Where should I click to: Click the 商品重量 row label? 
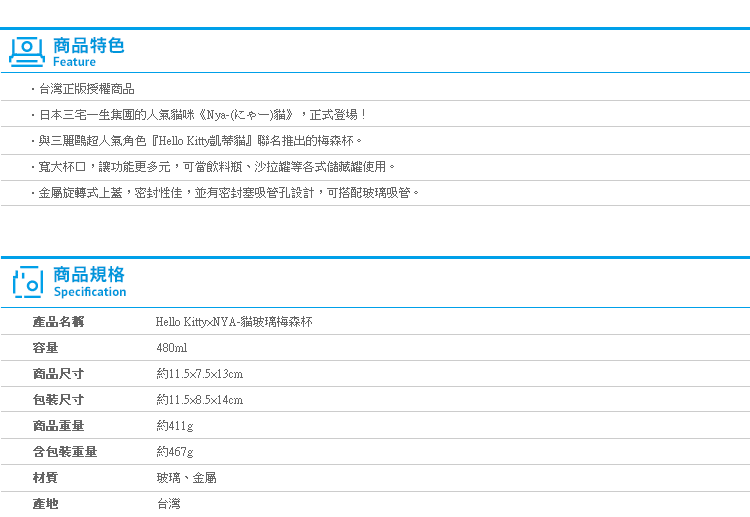pyautogui.click(x=58, y=426)
